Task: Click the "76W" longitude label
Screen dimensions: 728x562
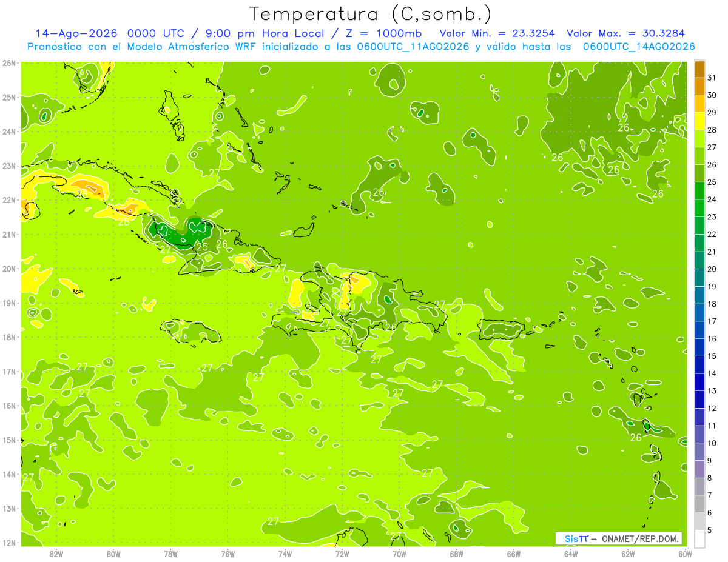Action: pos(227,554)
